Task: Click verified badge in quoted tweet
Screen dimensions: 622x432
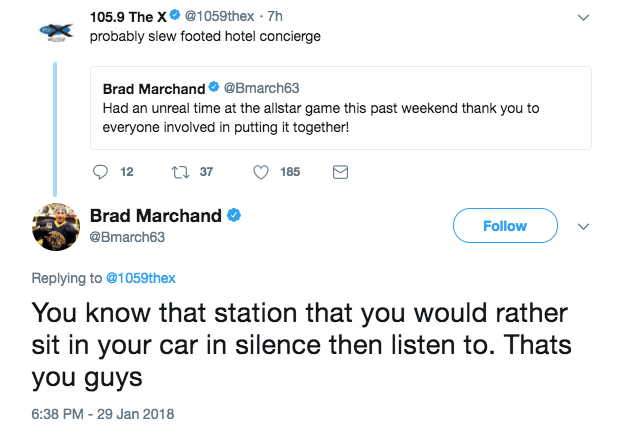Action: [214, 87]
